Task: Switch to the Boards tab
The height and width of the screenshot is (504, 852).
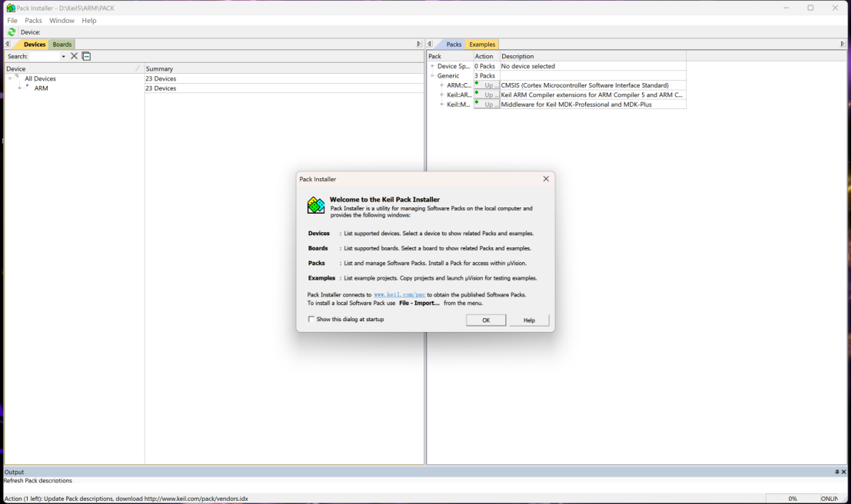Action: click(62, 45)
